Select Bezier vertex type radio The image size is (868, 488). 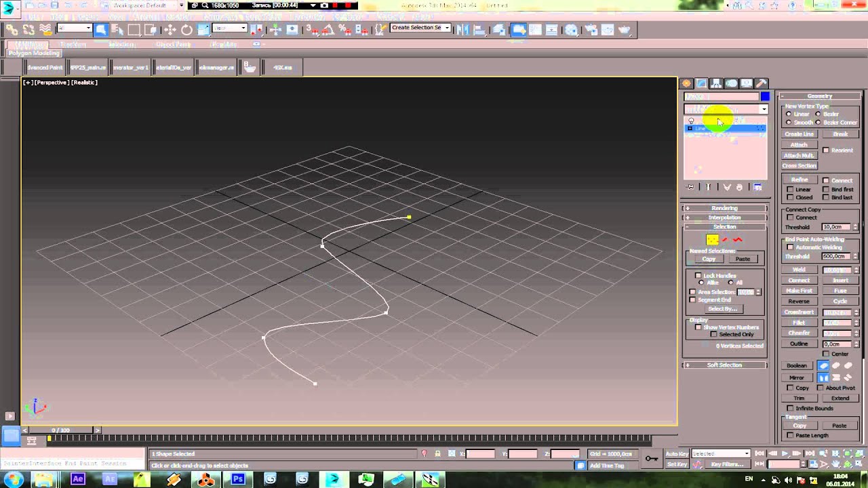point(818,114)
